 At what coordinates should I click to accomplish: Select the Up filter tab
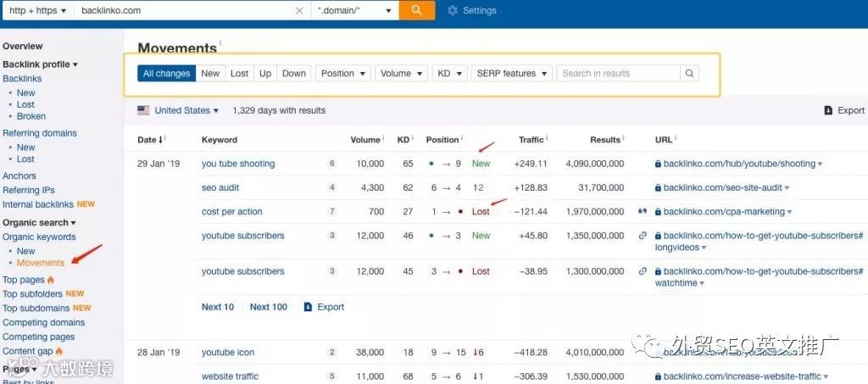265,73
